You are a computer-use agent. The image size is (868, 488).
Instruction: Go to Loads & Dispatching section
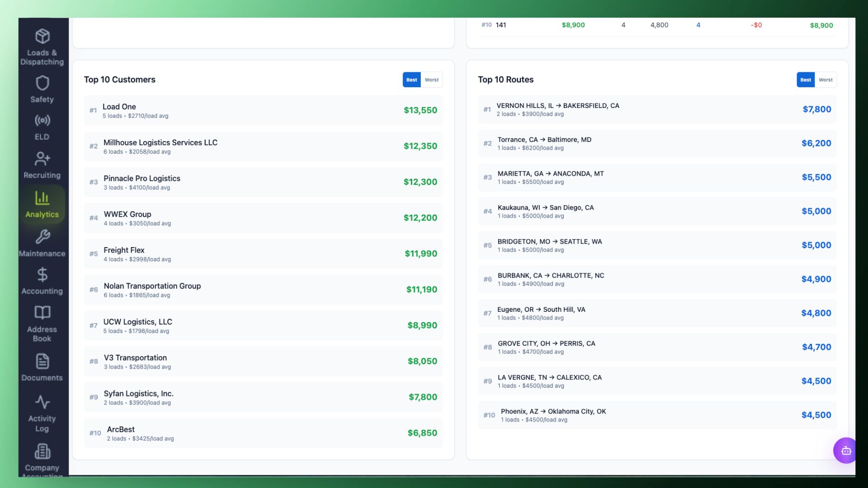tap(42, 57)
